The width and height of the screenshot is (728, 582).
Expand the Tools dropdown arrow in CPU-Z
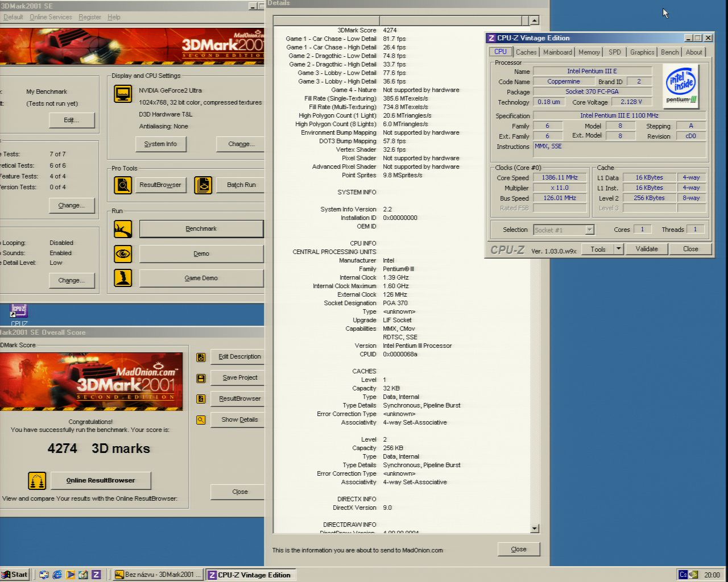point(618,249)
